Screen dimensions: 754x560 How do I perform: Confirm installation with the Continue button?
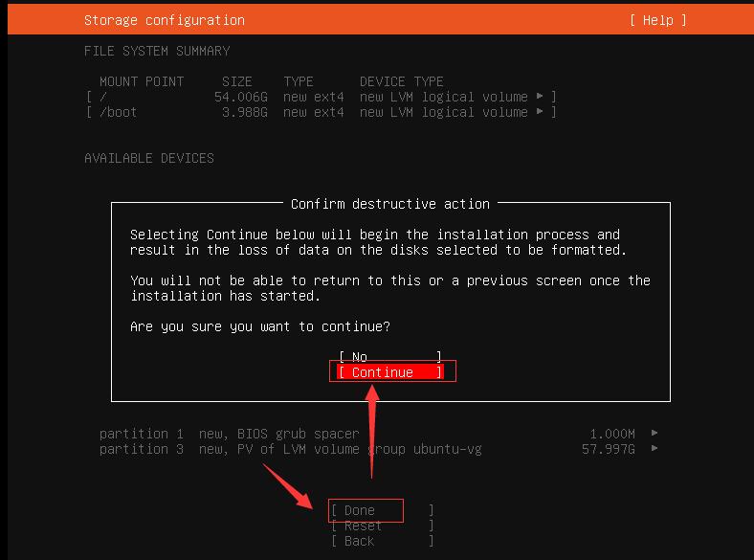point(390,372)
